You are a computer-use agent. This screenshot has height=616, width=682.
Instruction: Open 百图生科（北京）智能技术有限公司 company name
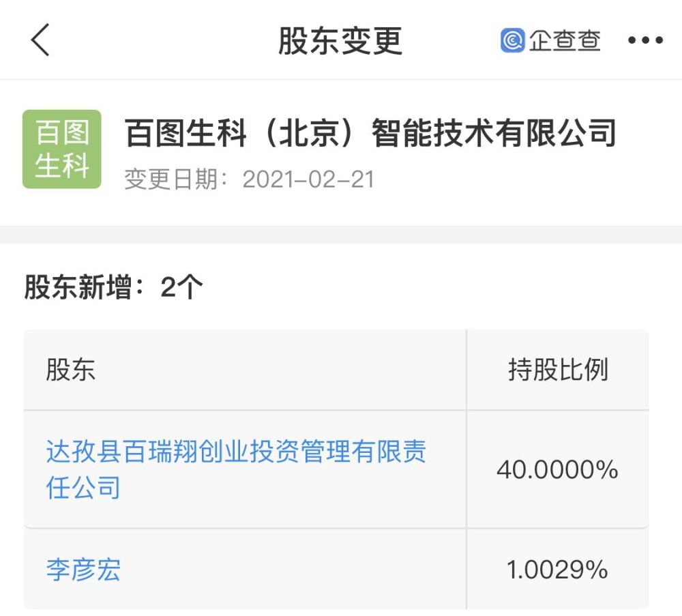click(370, 133)
